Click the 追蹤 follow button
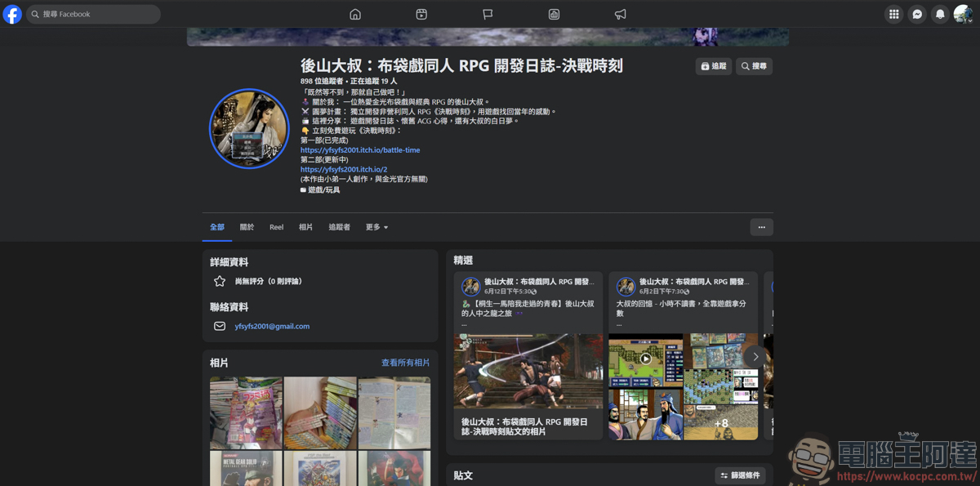This screenshot has width=980, height=486. 714,66
